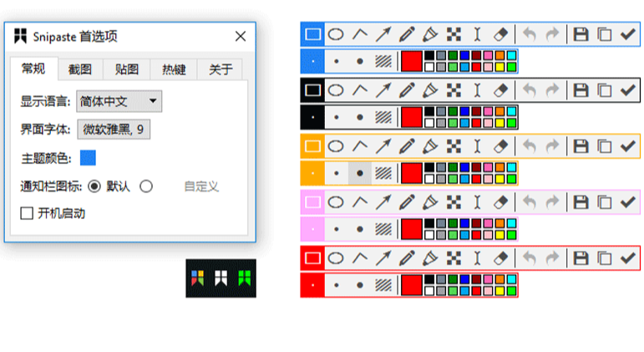Pick yellow swatch in black toolbar palette
The image size is (644, 352).
tap(499, 123)
